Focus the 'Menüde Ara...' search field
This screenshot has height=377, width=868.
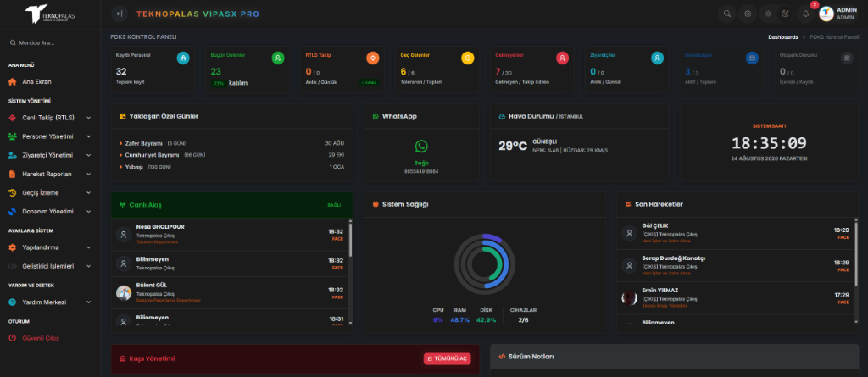(x=50, y=42)
